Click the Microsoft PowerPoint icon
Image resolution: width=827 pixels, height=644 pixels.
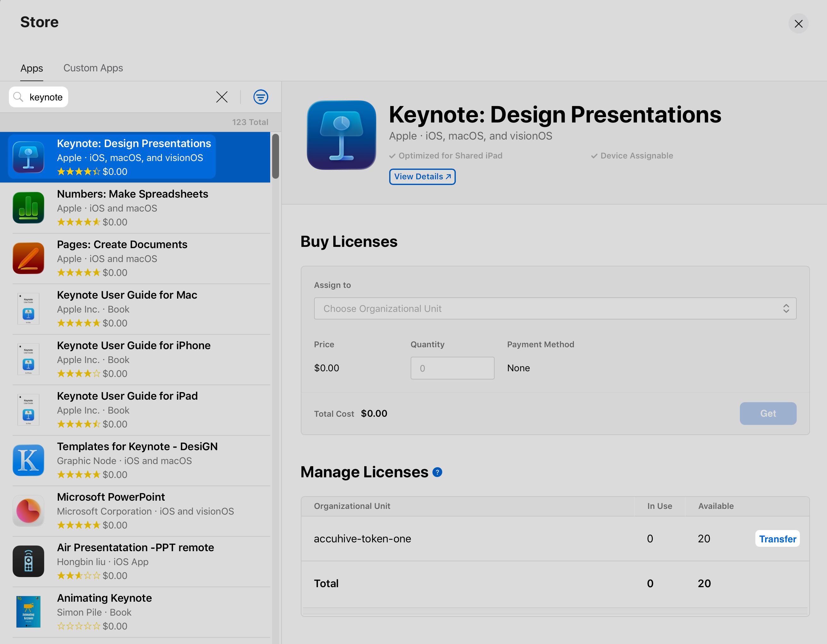tap(28, 511)
